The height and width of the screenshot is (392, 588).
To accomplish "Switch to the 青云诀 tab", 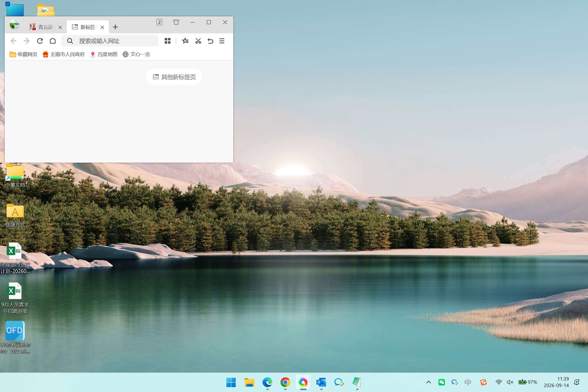I will 42,27.
